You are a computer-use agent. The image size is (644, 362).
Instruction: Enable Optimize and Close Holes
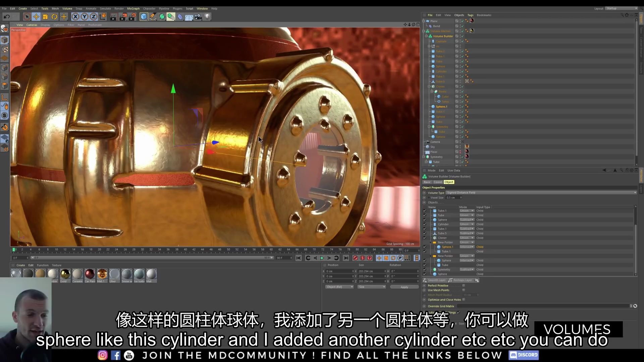coord(464,299)
